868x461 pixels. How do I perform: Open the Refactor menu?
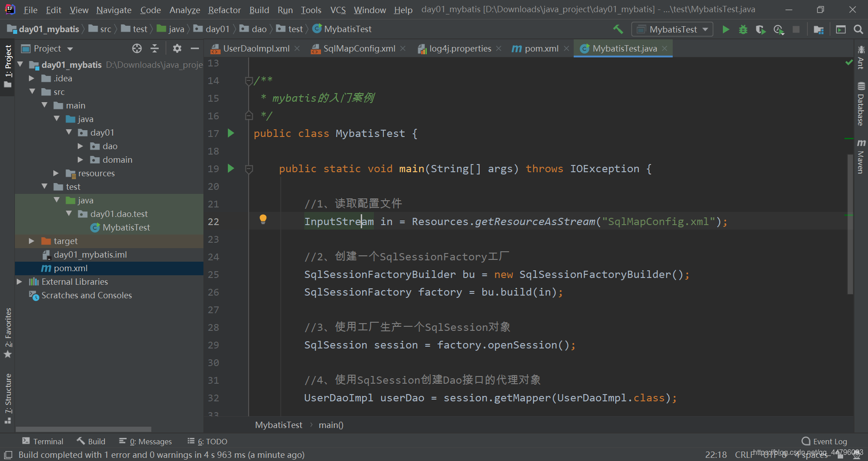click(224, 9)
